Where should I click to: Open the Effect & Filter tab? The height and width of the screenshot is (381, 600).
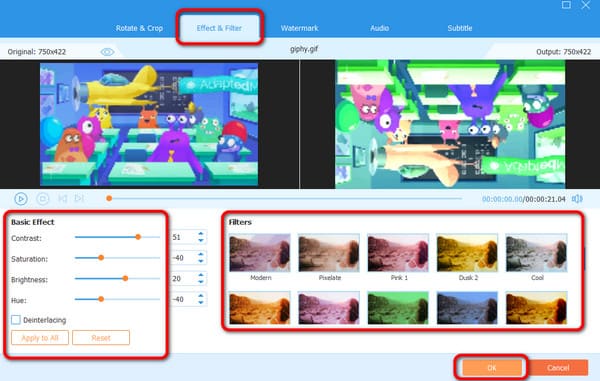point(219,28)
